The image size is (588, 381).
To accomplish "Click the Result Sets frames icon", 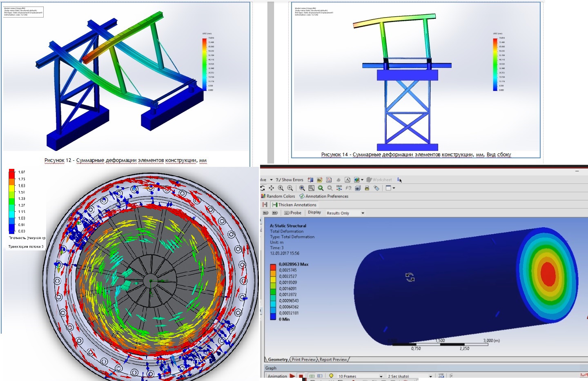I will [320, 376].
